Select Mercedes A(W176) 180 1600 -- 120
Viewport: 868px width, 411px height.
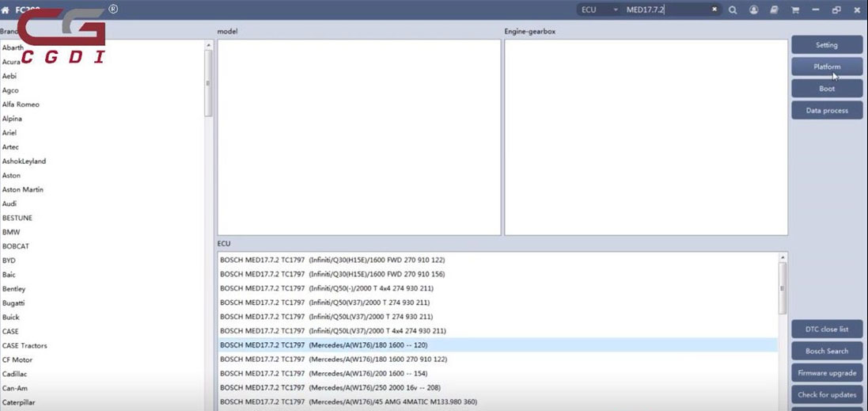click(x=498, y=345)
